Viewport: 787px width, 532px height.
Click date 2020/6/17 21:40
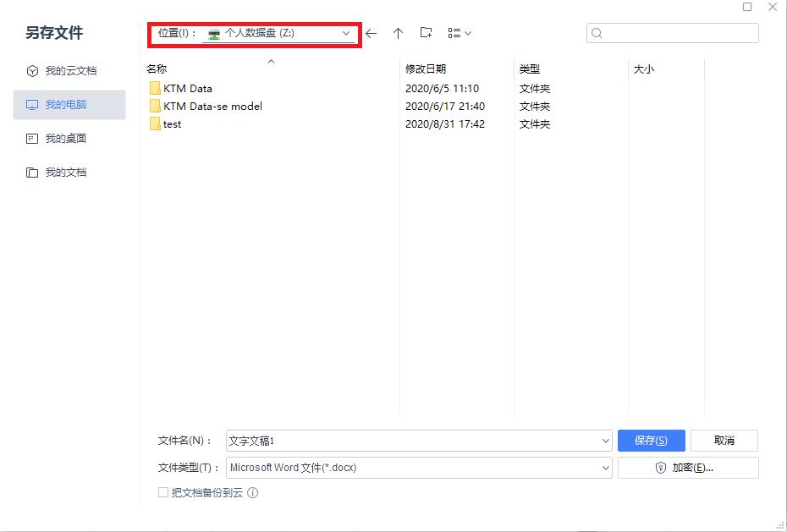(445, 107)
